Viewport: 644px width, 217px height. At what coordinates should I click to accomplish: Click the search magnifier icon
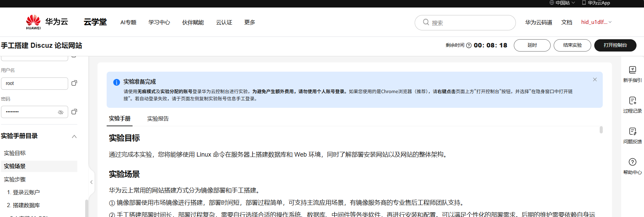tap(426, 22)
